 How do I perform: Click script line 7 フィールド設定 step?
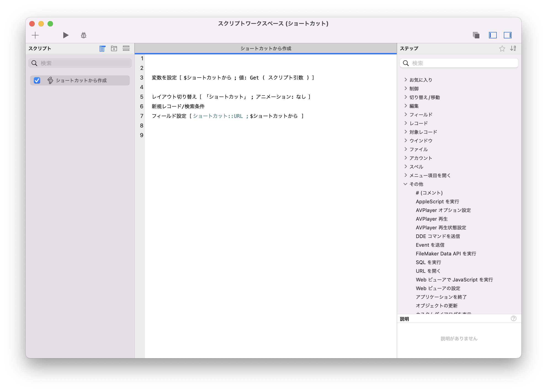pyautogui.click(x=227, y=116)
